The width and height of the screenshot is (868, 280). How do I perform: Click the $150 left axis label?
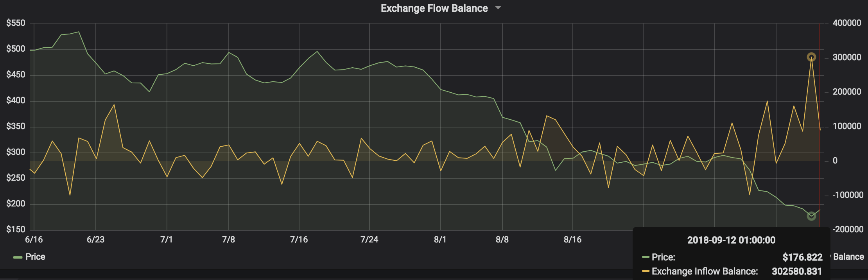click(x=16, y=230)
